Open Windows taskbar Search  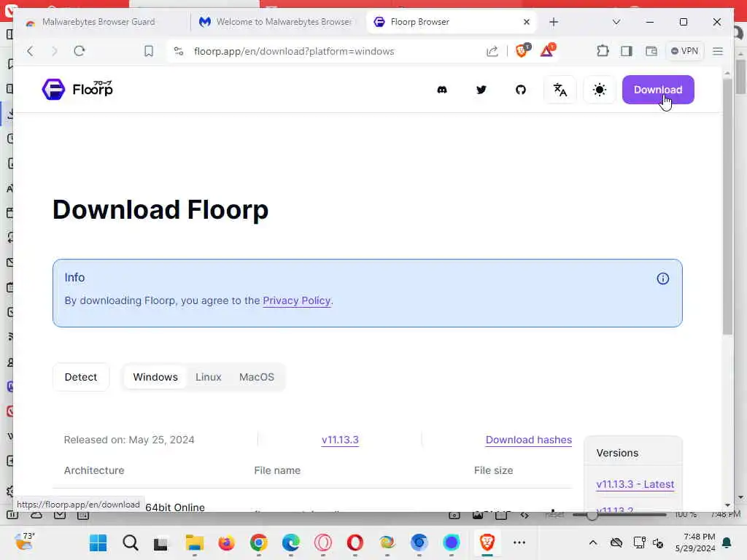[130, 542]
